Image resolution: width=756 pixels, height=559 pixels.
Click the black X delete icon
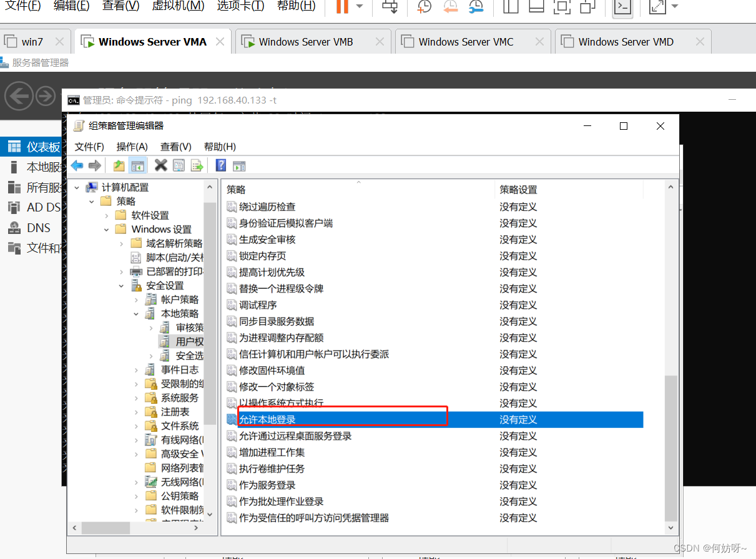click(160, 165)
